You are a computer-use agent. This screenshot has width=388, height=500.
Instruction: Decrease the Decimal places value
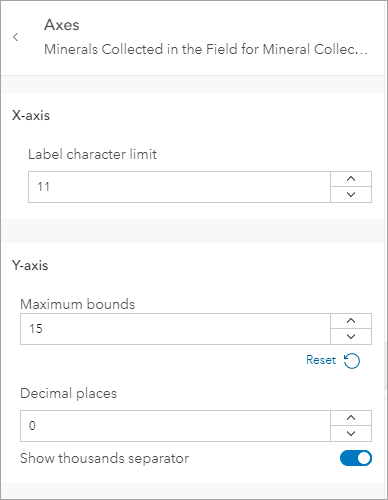(x=351, y=433)
